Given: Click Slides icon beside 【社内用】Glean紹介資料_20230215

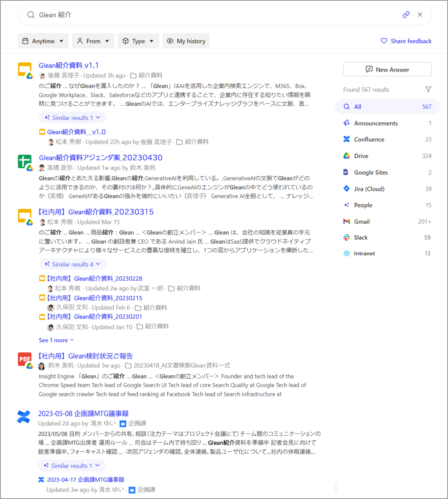Looking at the screenshot, I should pyautogui.click(x=42, y=298).
